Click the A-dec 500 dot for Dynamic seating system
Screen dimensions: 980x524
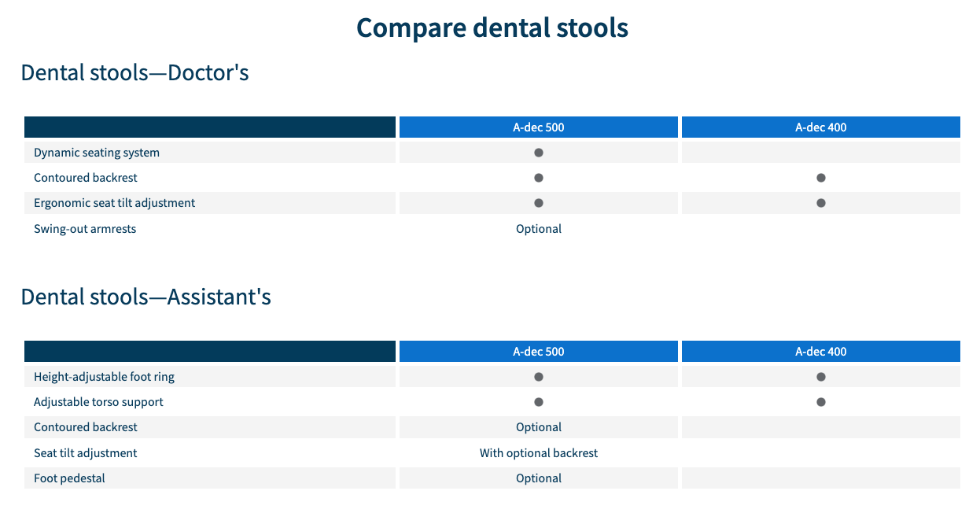pyautogui.click(x=539, y=153)
